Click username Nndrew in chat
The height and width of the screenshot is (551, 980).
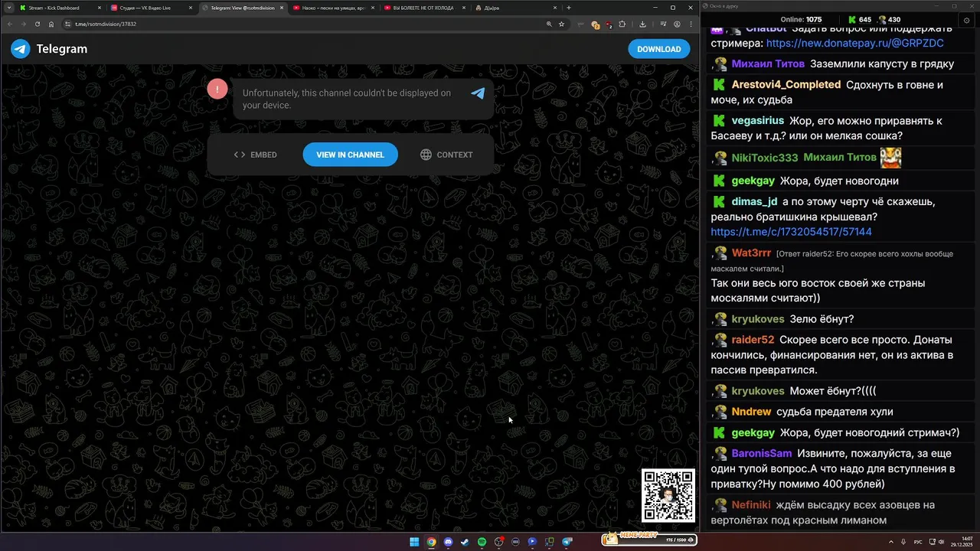[x=751, y=412]
